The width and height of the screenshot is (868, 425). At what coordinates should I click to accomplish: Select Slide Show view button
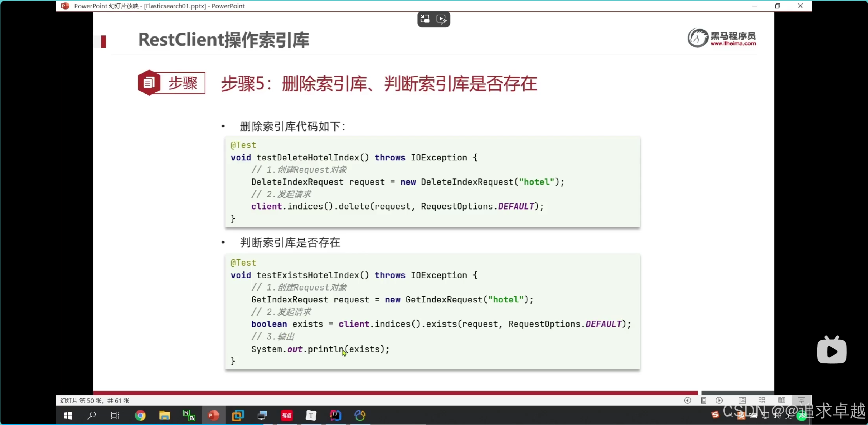coord(801,400)
